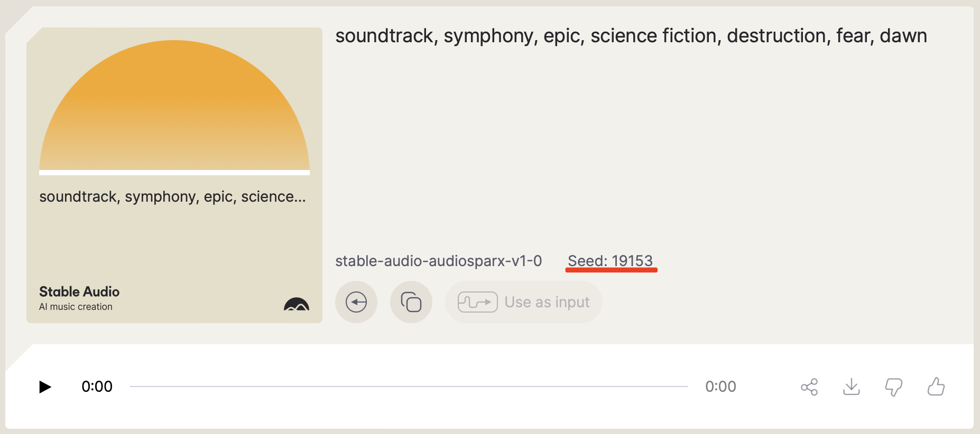The height and width of the screenshot is (434, 980).
Task: Like the track with thumbs up
Action: tap(936, 386)
